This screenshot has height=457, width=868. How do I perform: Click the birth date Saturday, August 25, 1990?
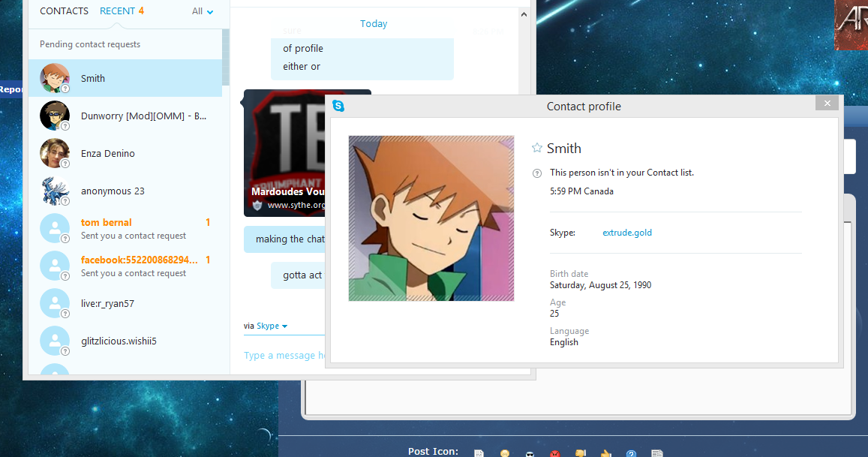coord(601,285)
